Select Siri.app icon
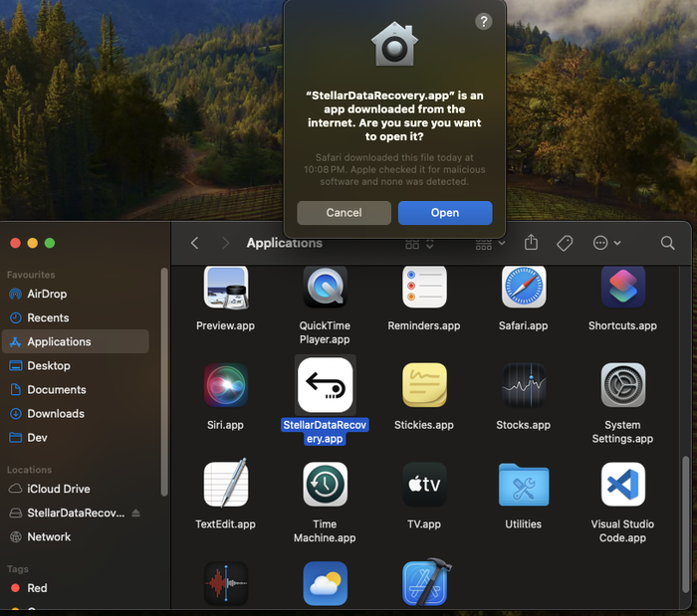Screen dimensions: 697x616 click(226, 385)
